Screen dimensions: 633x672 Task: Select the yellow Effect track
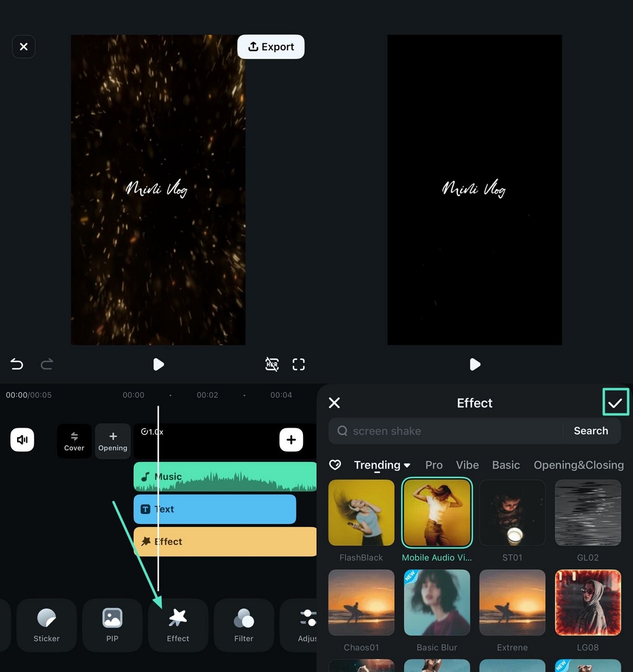click(225, 541)
